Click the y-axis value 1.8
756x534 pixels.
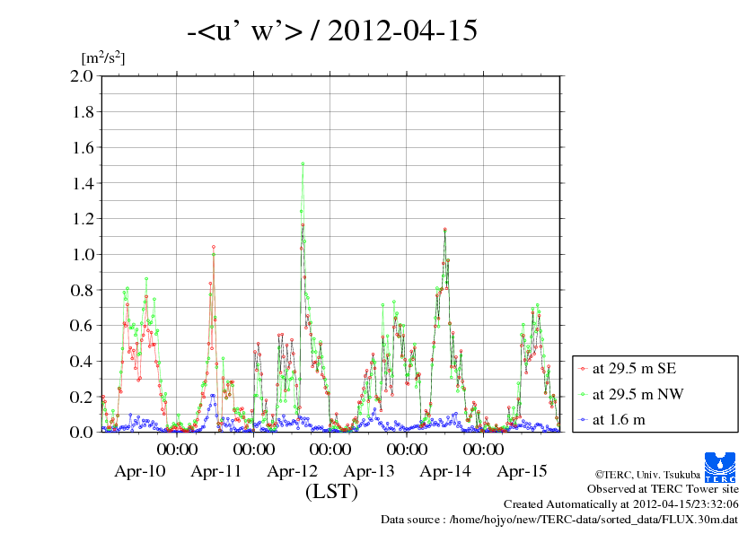point(82,112)
